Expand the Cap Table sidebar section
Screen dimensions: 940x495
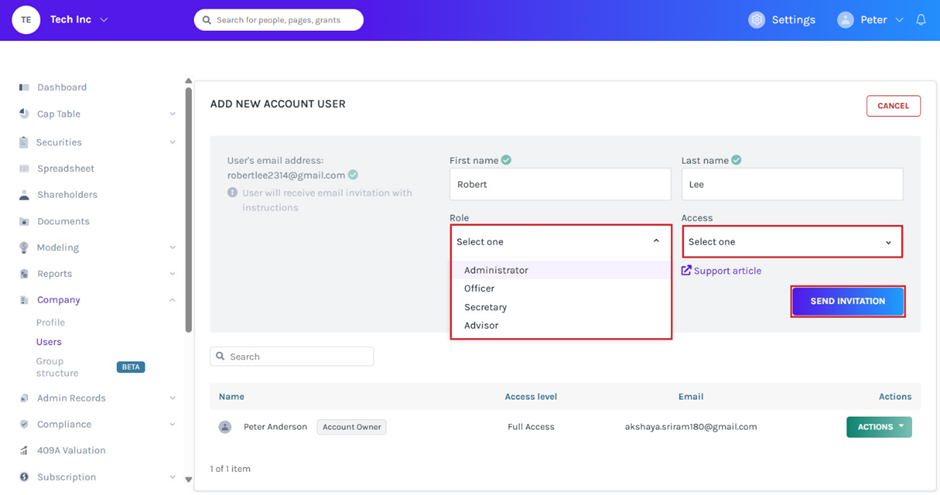click(x=172, y=114)
